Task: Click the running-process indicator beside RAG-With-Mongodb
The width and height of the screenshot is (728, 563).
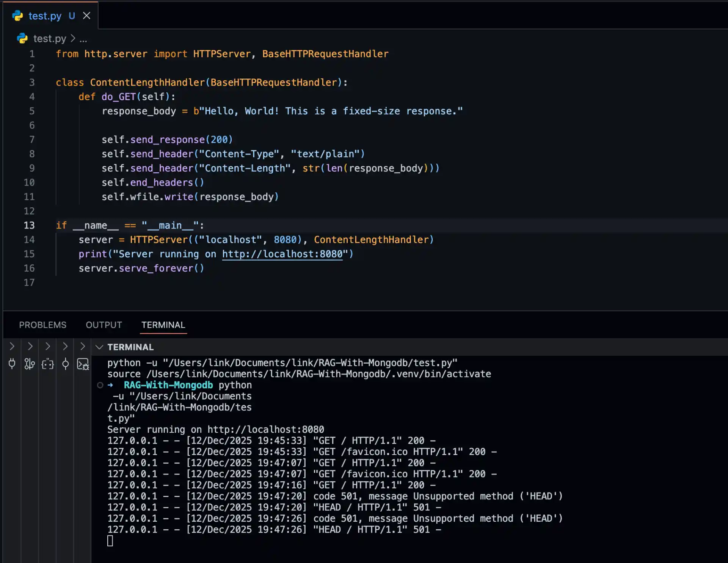Action: (x=100, y=385)
